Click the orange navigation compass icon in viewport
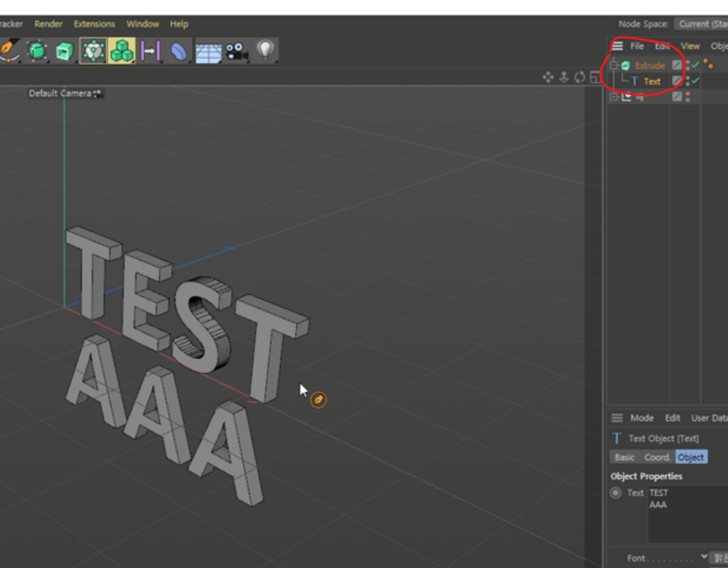 click(318, 400)
